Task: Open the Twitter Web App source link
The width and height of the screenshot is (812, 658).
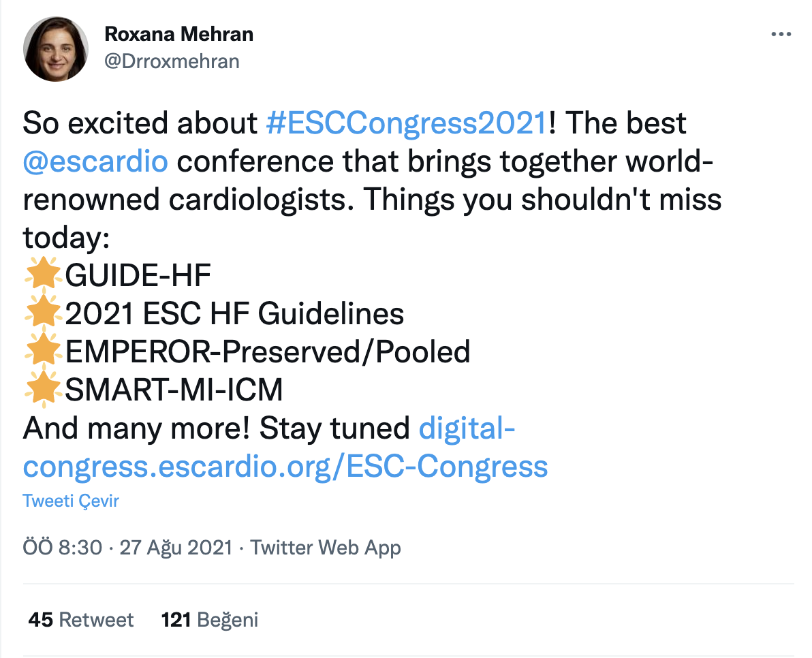Action: 326,547
